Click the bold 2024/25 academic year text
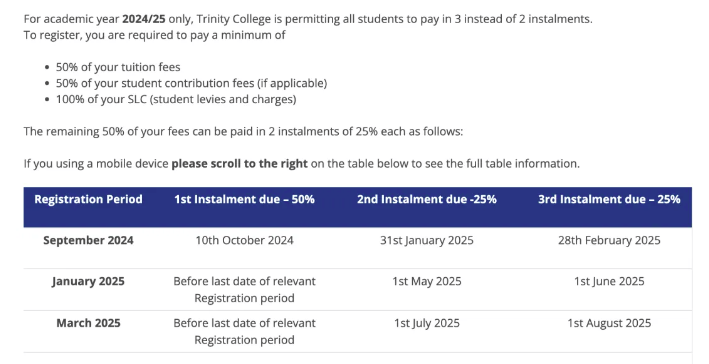The image size is (709, 364). (144, 19)
